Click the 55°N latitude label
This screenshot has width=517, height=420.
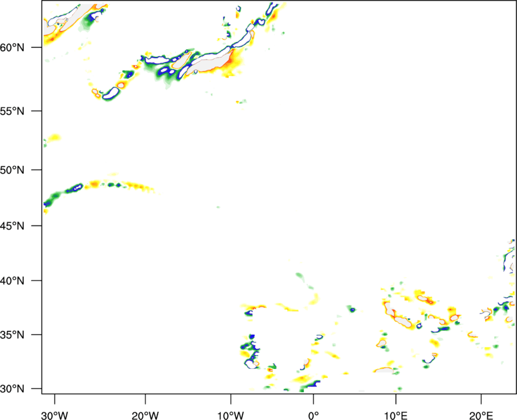click(12, 110)
